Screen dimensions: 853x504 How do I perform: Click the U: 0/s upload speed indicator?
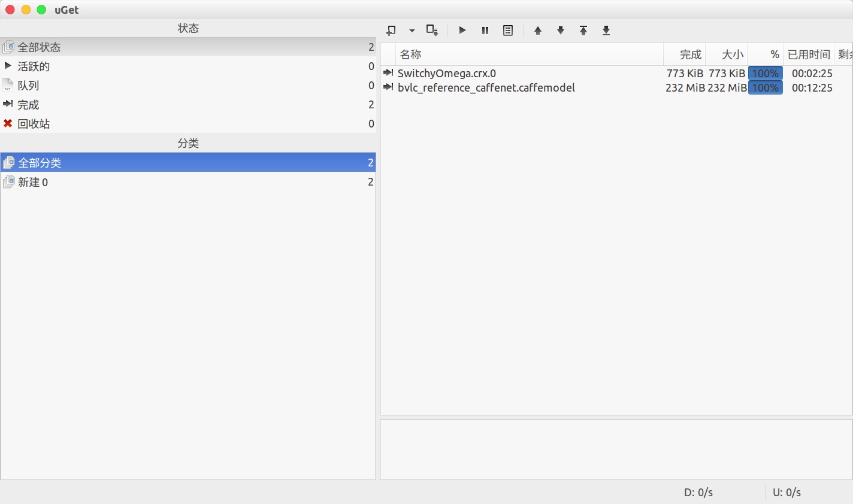tap(787, 492)
